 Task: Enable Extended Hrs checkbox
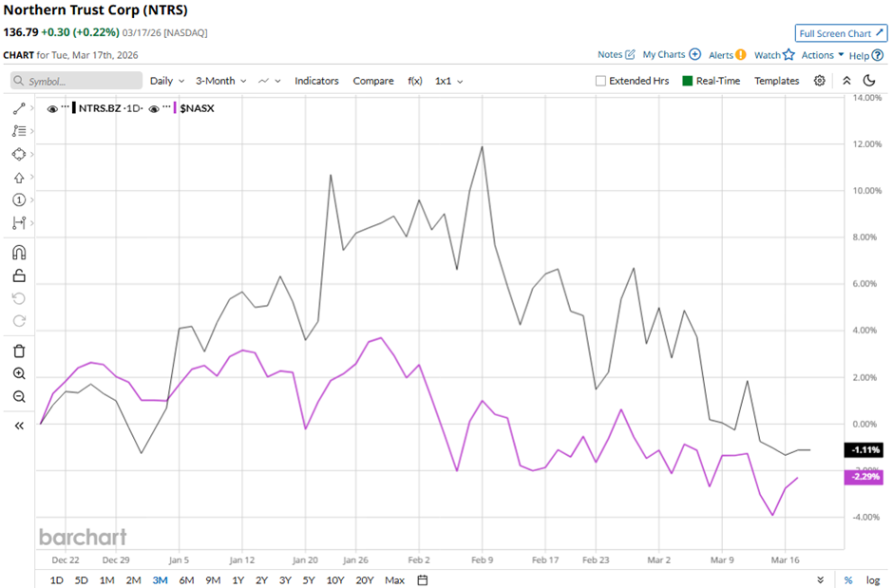click(x=600, y=81)
